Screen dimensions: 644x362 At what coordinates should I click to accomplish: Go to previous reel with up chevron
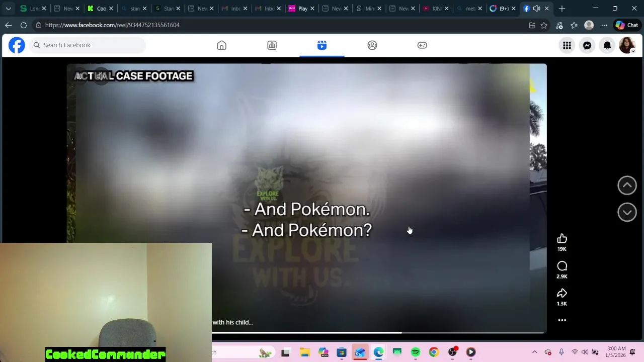(x=627, y=185)
